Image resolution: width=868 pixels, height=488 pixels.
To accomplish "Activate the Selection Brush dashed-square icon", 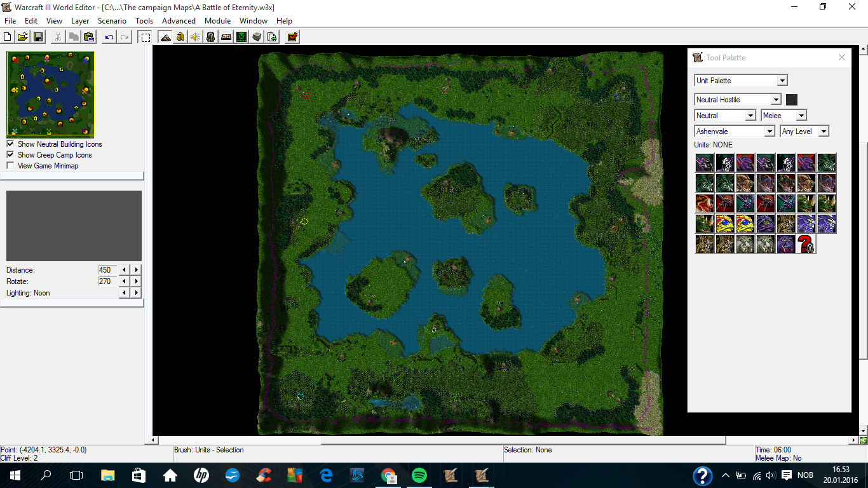I will (x=146, y=37).
